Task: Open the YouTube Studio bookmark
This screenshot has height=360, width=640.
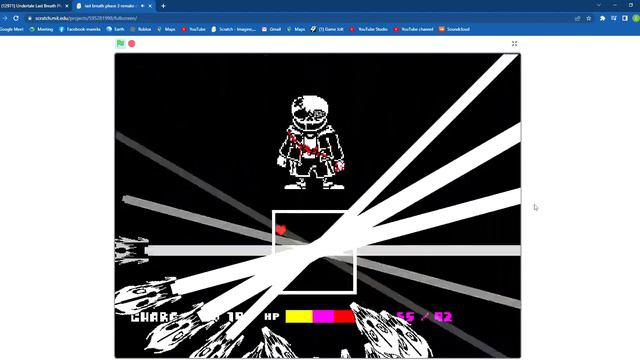Action: click(368, 29)
